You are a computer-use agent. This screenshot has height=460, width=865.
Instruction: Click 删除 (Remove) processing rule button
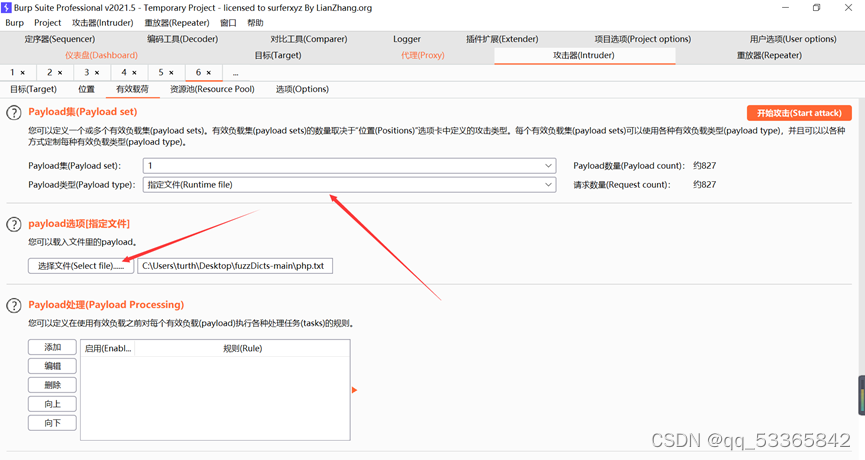(x=52, y=385)
